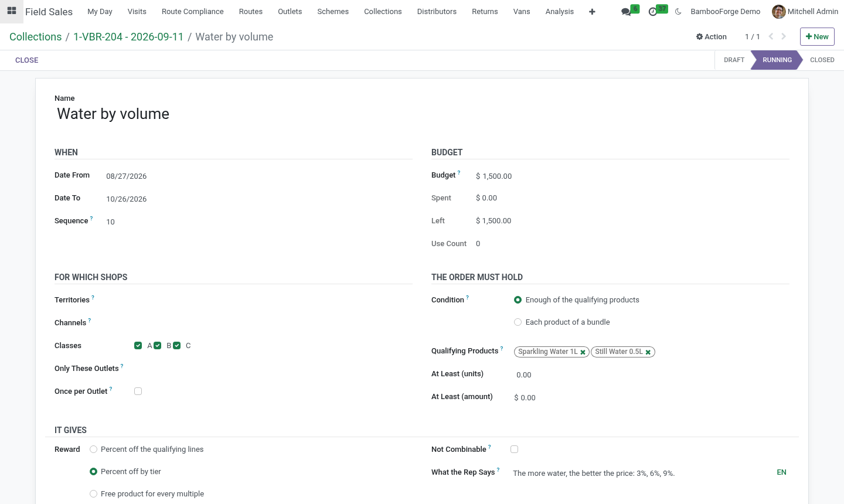
Task: Click Mitchell Admin's avatar picture
Action: [x=779, y=12]
